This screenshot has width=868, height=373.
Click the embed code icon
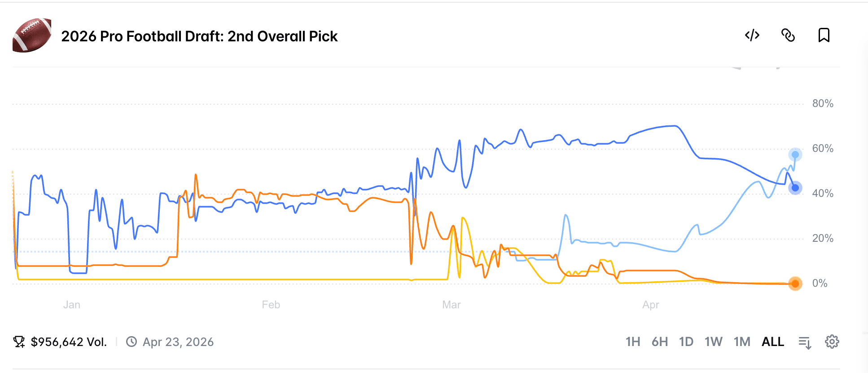[752, 35]
